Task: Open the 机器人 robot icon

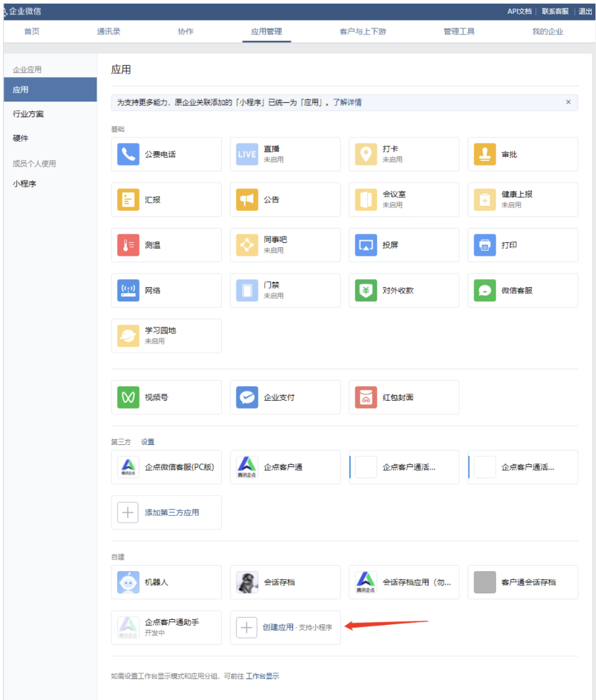Action: [128, 582]
